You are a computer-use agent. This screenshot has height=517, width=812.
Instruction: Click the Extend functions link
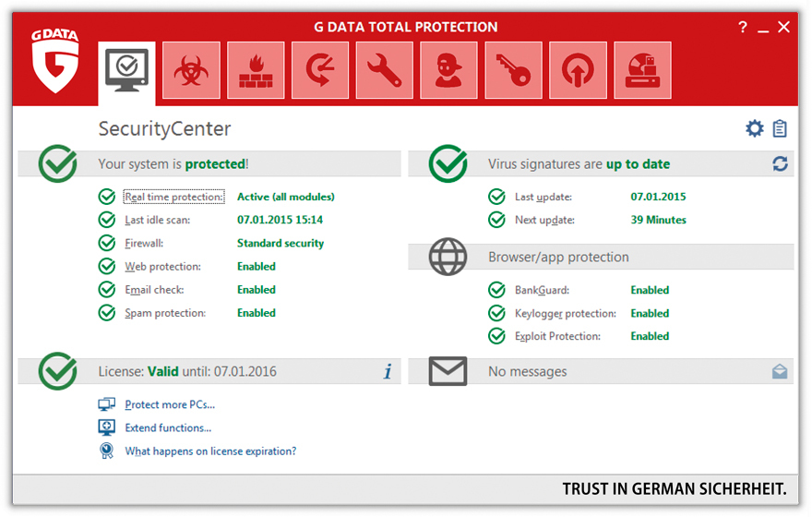168,427
